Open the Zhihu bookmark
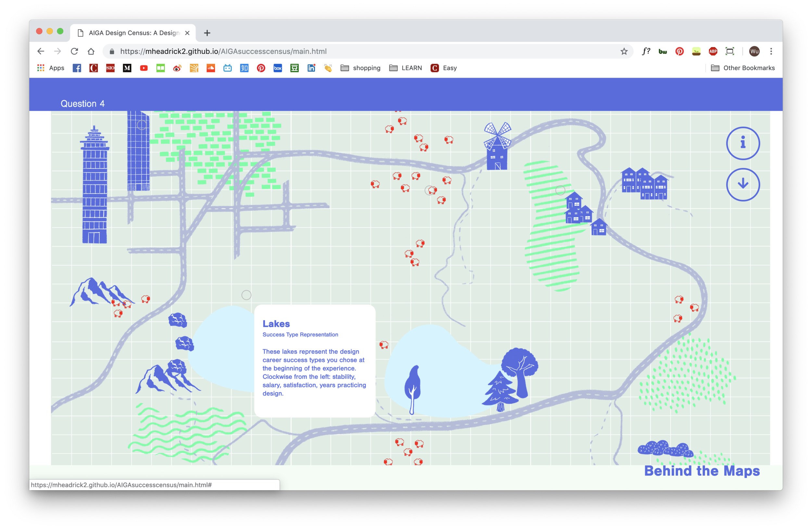Screen dimensions: 812x529 click(244, 68)
